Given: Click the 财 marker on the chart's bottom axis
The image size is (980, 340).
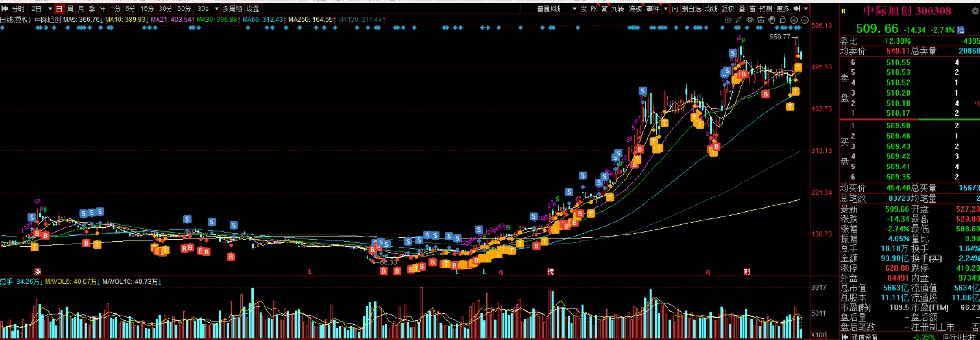Looking at the screenshot, I should (747, 271).
